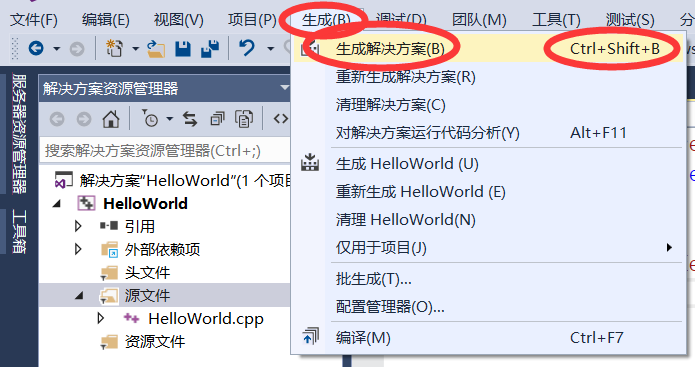Expand the 引用 tree node
The image size is (695, 367).
tap(78, 226)
